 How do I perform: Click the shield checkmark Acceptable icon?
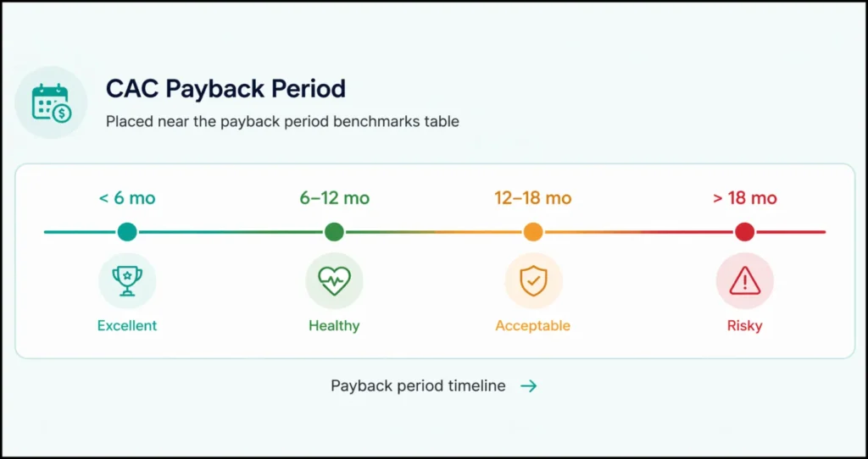click(x=533, y=280)
